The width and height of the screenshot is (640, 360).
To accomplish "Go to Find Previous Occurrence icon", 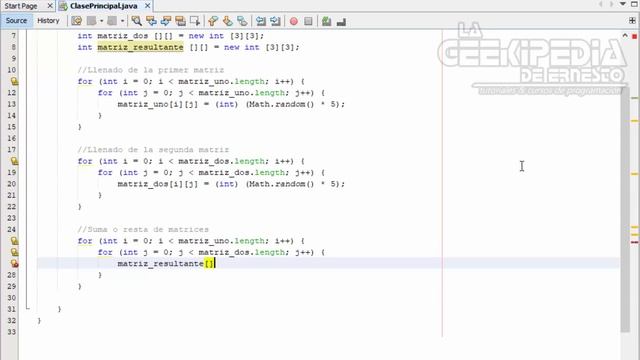I will 151,21.
